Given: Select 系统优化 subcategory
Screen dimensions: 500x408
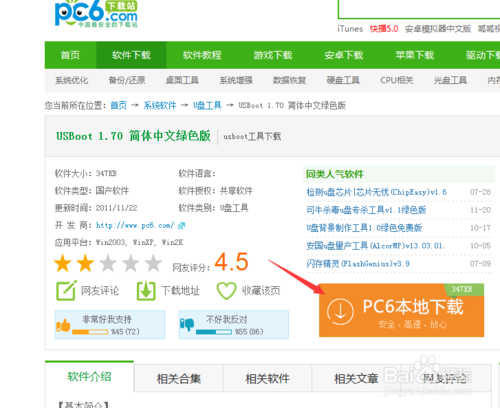Looking at the screenshot, I should tap(72, 80).
